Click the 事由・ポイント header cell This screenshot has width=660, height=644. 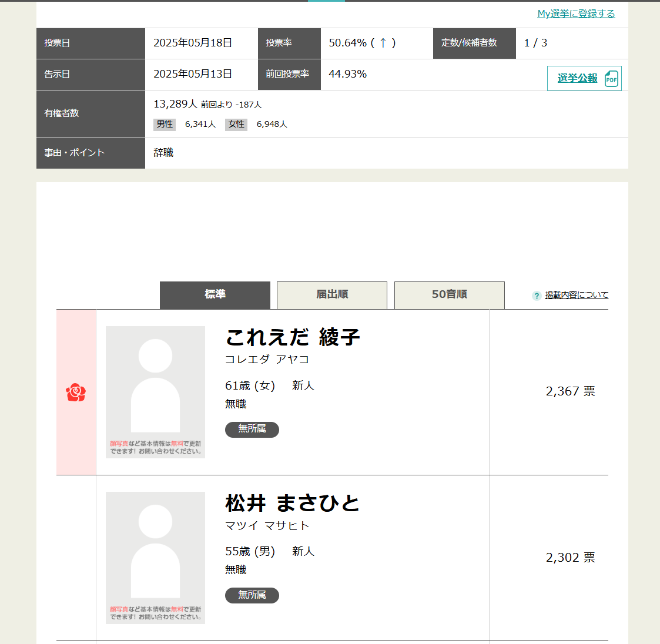coord(91,153)
